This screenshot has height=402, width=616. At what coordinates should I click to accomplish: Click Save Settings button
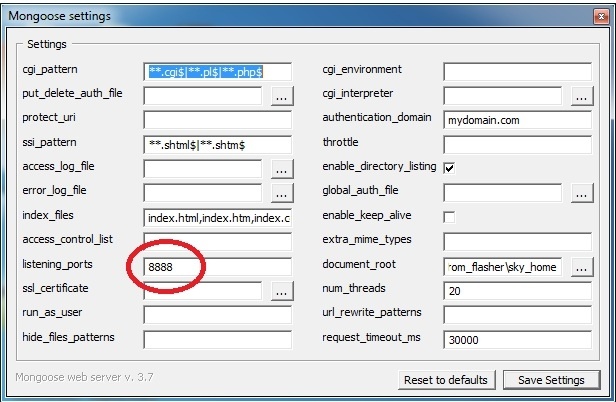point(552,380)
